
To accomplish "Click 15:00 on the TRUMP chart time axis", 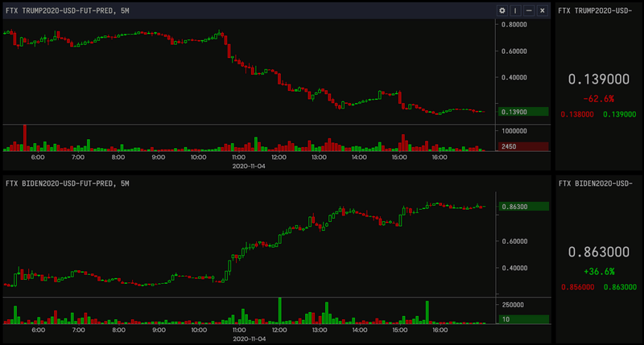I will [399, 158].
